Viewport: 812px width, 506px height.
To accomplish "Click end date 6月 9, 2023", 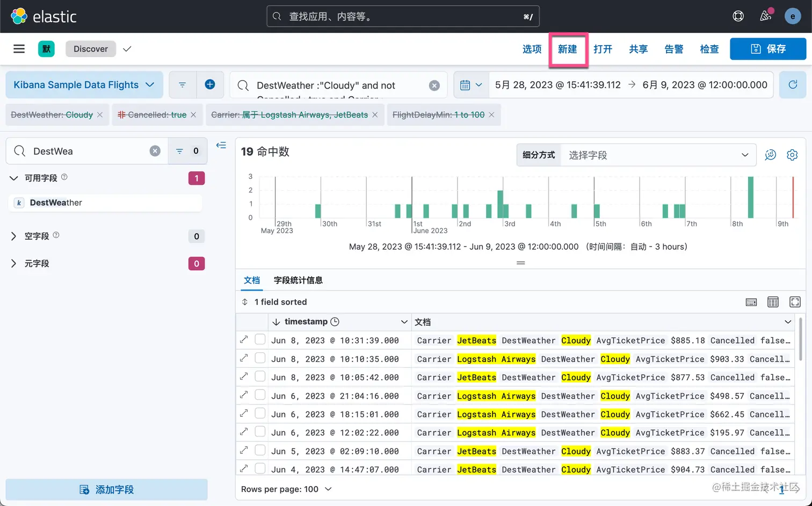I will (x=705, y=85).
